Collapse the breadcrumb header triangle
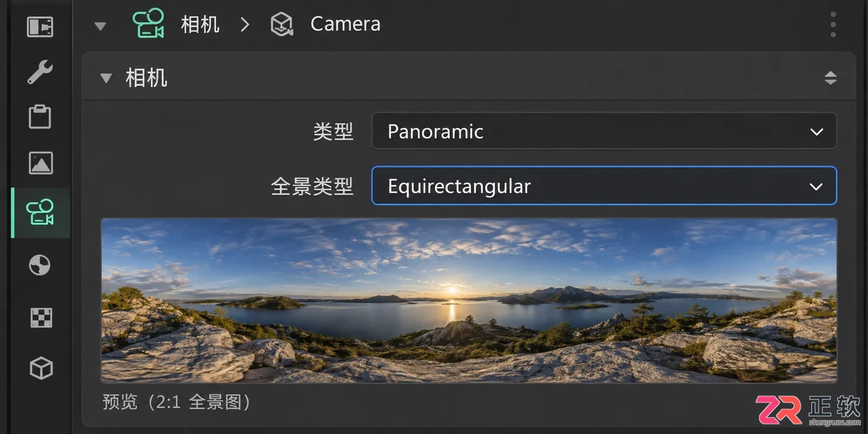The width and height of the screenshot is (868, 434). tap(100, 26)
